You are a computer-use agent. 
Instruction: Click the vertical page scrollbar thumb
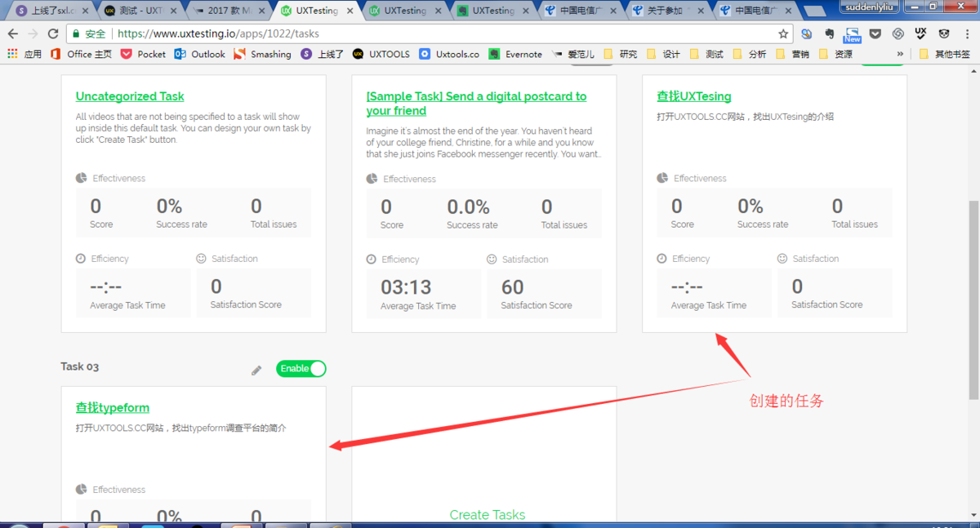(973, 299)
